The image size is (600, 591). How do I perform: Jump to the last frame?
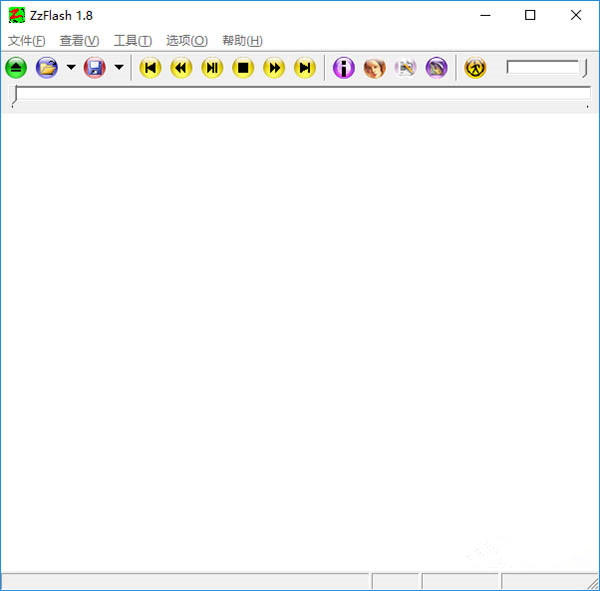click(305, 68)
